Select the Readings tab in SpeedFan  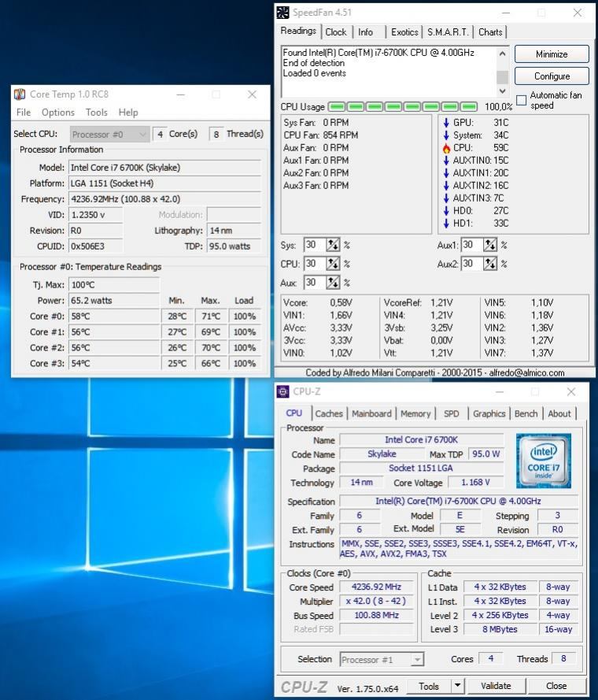tap(298, 31)
